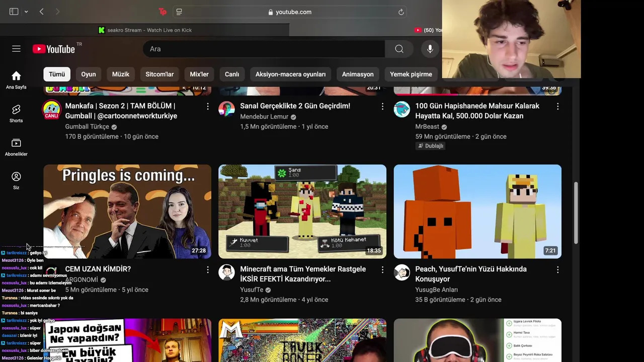Select the Animasyon filter chip
644x362 pixels.
point(358,74)
